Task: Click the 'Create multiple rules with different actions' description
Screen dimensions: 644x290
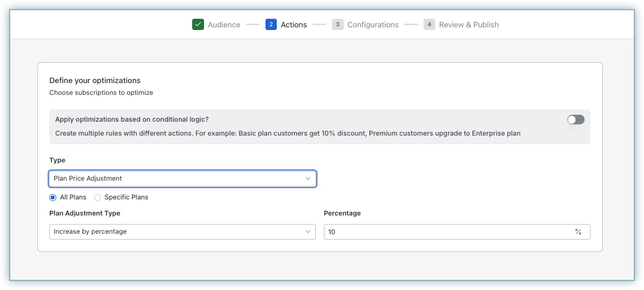Action: [288, 133]
